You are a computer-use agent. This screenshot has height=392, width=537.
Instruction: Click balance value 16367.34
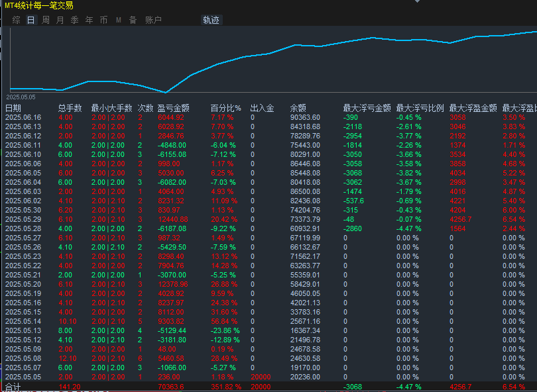305,331
